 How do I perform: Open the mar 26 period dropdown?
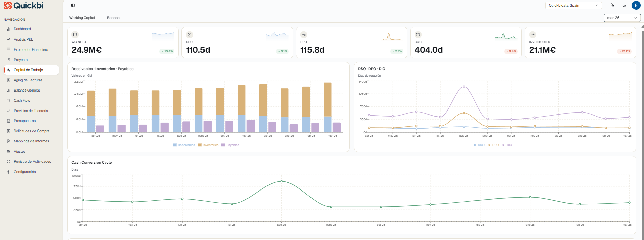pyautogui.click(x=622, y=18)
